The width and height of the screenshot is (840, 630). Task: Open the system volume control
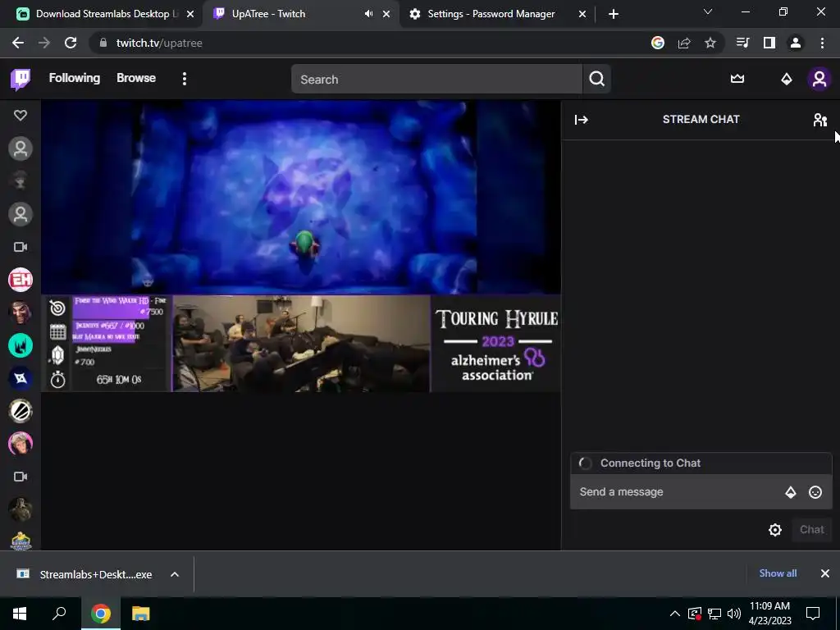734,614
